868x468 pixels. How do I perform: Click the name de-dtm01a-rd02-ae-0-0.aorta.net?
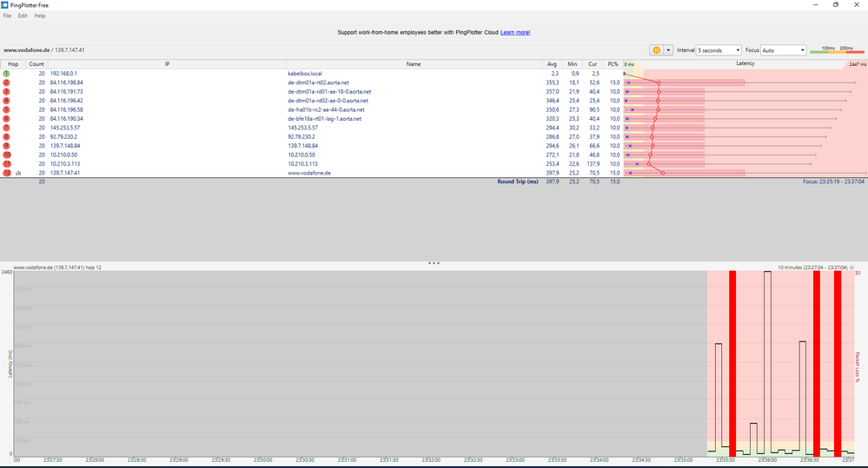pyautogui.click(x=328, y=101)
